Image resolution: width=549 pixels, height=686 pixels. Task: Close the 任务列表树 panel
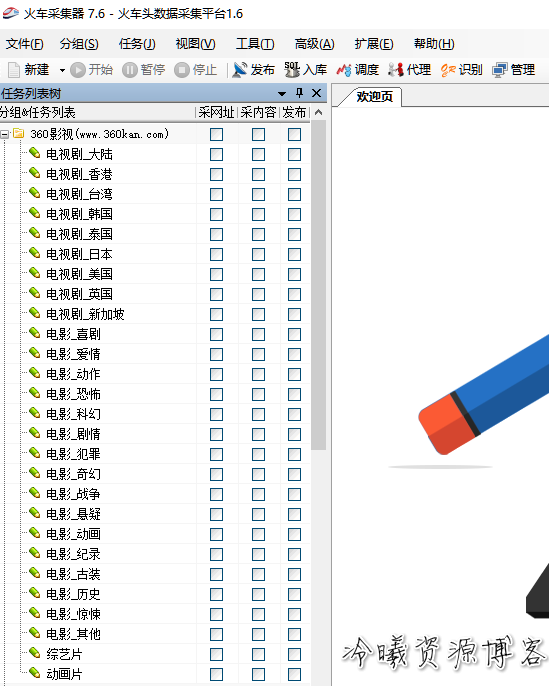316,93
